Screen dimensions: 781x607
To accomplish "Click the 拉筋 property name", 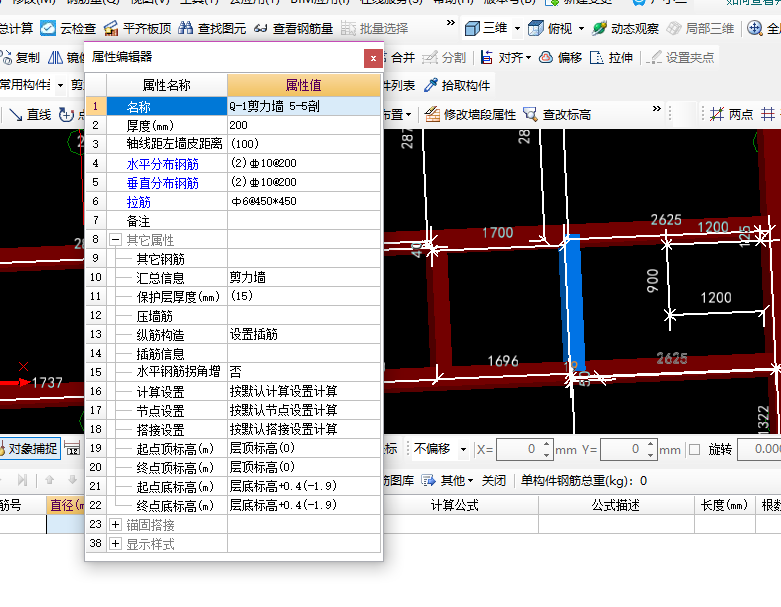I will (138, 202).
